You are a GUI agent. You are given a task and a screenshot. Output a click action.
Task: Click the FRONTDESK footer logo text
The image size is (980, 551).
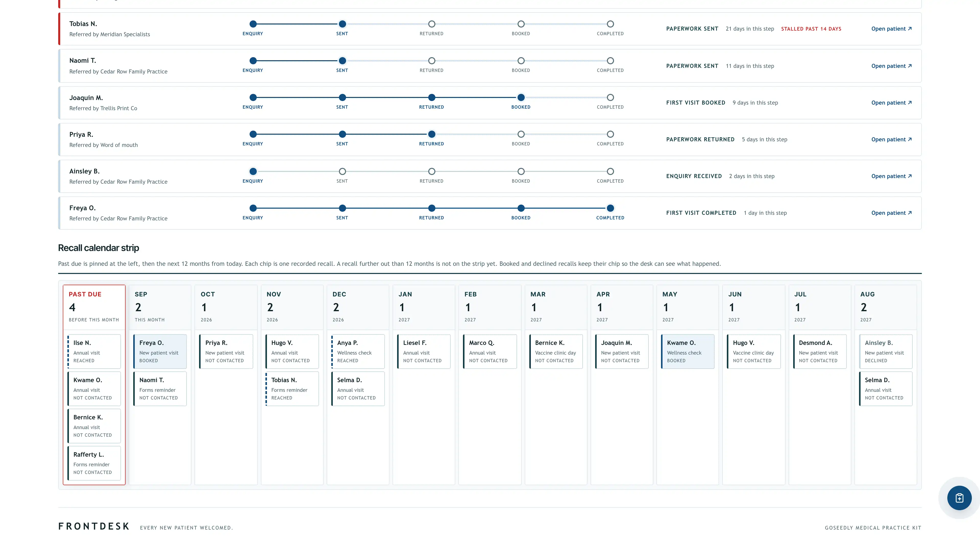[94, 526]
